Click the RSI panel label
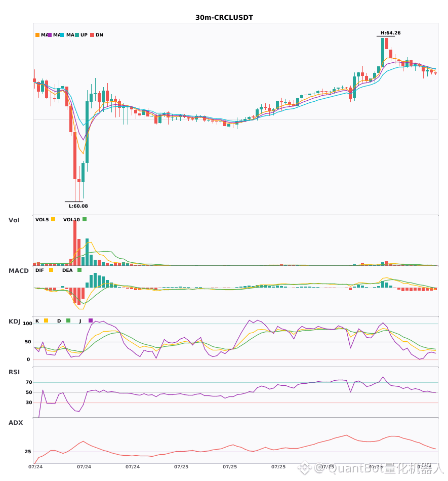448x481 pixels. coord(14,372)
